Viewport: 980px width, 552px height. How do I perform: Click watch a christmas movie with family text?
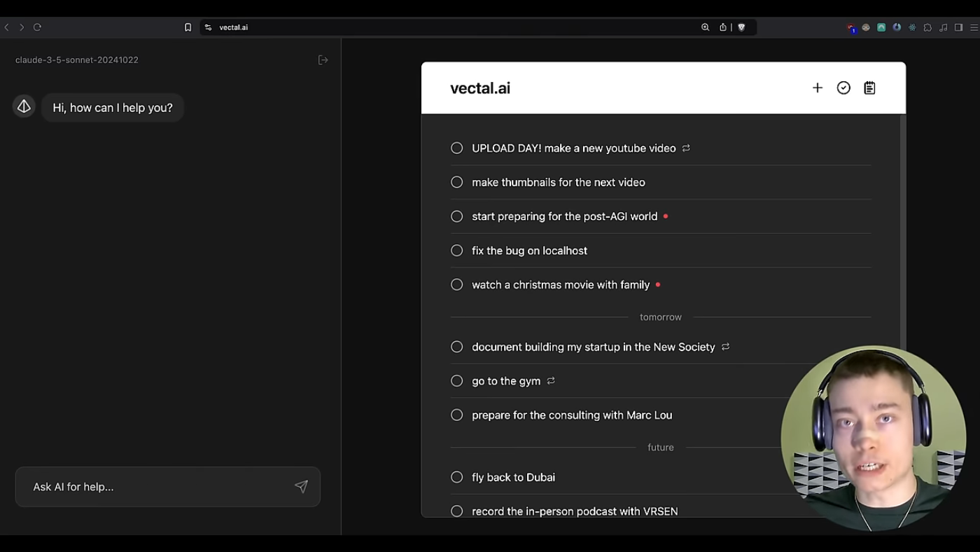click(x=561, y=284)
